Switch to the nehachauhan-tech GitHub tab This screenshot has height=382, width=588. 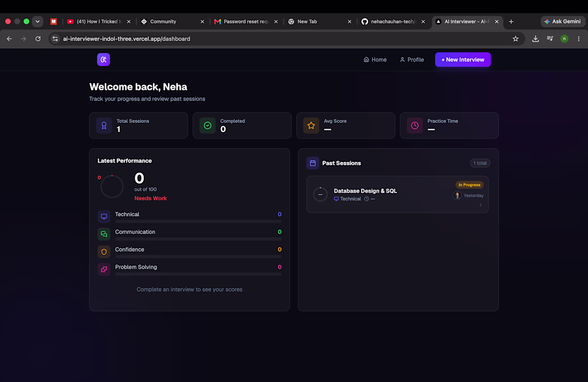click(393, 22)
